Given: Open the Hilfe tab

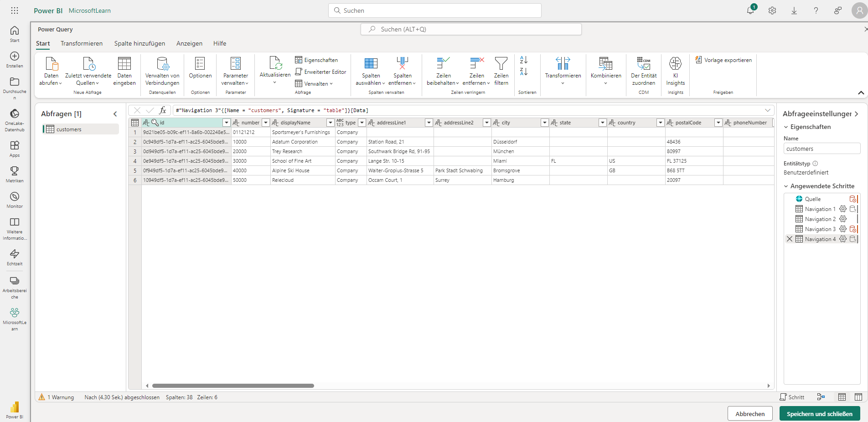Looking at the screenshot, I should tap(220, 44).
